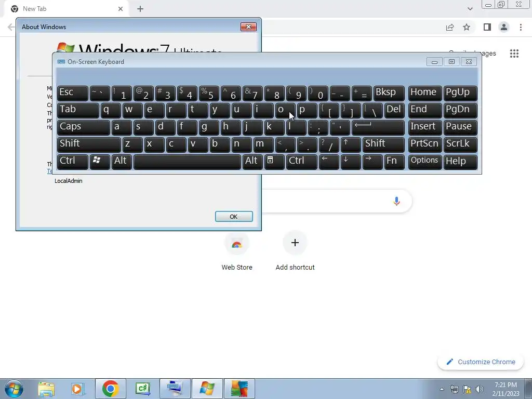The height and width of the screenshot is (399, 532).
Task: Click OK in About Windows dialog
Action: pyautogui.click(x=234, y=217)
